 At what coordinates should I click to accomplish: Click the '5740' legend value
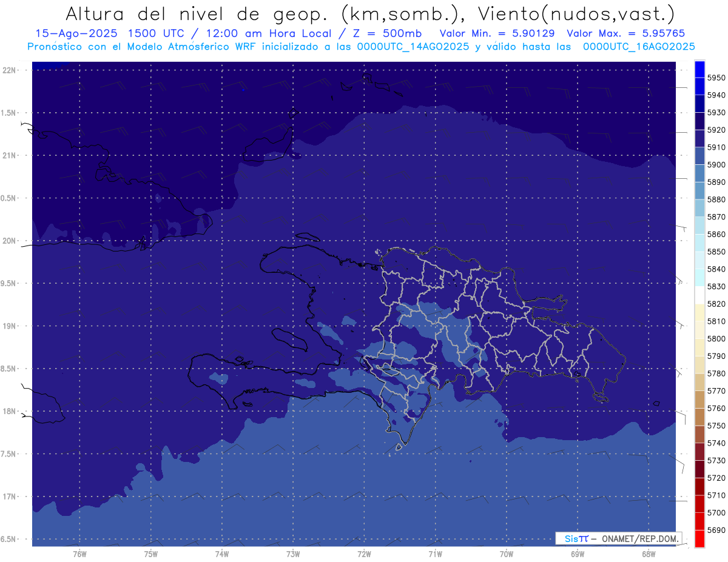tap(716, 443)
